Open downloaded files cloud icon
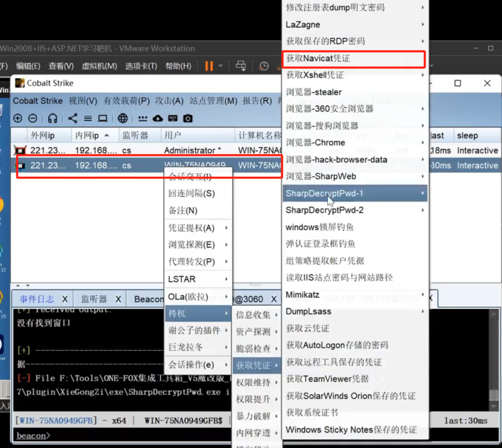502x448 pixels. coord(157,119)
